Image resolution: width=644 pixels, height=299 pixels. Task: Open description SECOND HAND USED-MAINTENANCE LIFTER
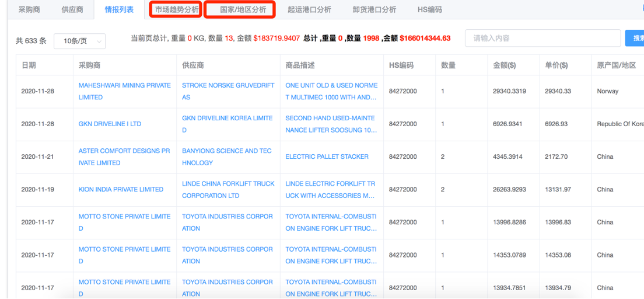click(331, 124)
